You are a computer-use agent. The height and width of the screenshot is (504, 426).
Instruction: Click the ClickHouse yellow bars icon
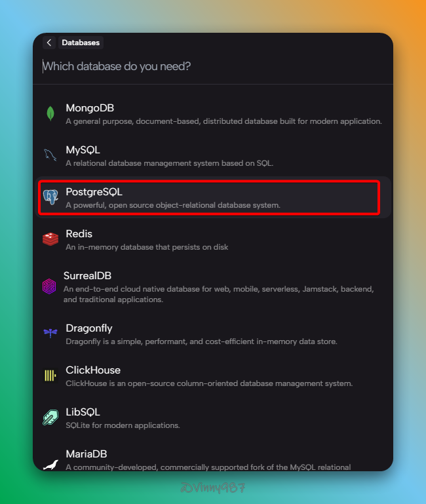point(50,376)
